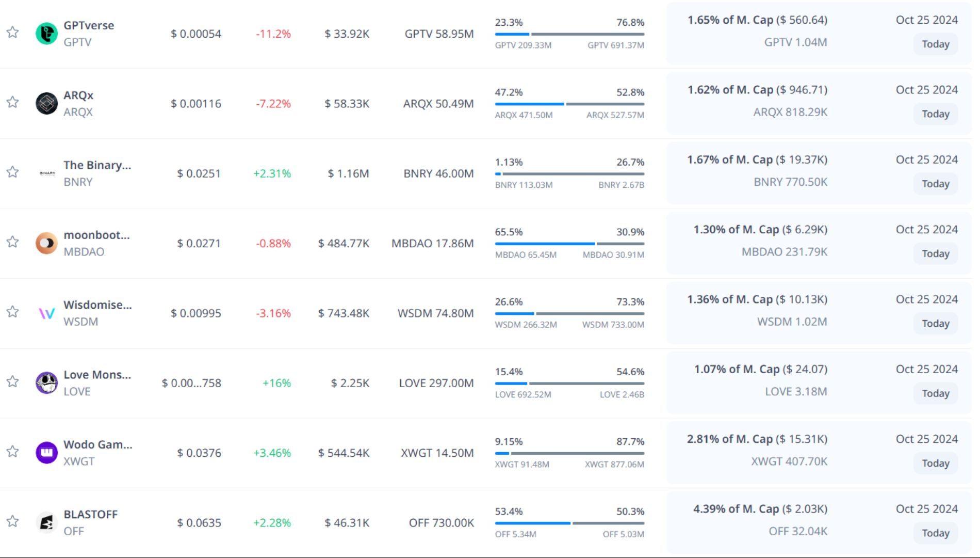Add Wodo Gaming to watchlist star
The image size is (980, 558).
point(13,452)
